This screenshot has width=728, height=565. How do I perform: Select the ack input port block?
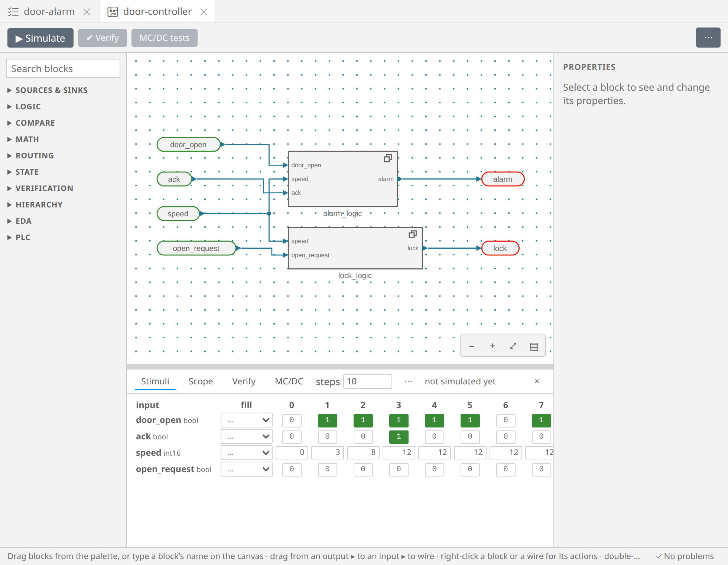pyautogui.click(x=174, y=179)
